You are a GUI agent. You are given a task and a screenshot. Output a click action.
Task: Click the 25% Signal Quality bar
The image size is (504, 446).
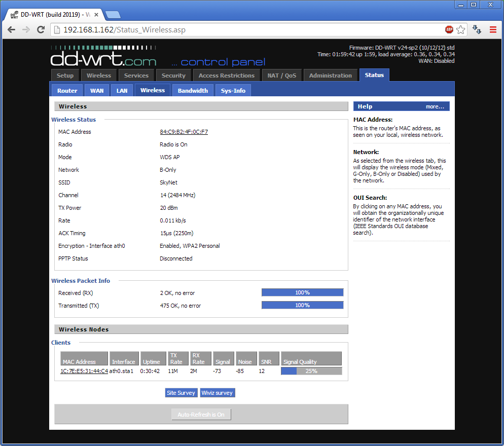pos(311,371)
